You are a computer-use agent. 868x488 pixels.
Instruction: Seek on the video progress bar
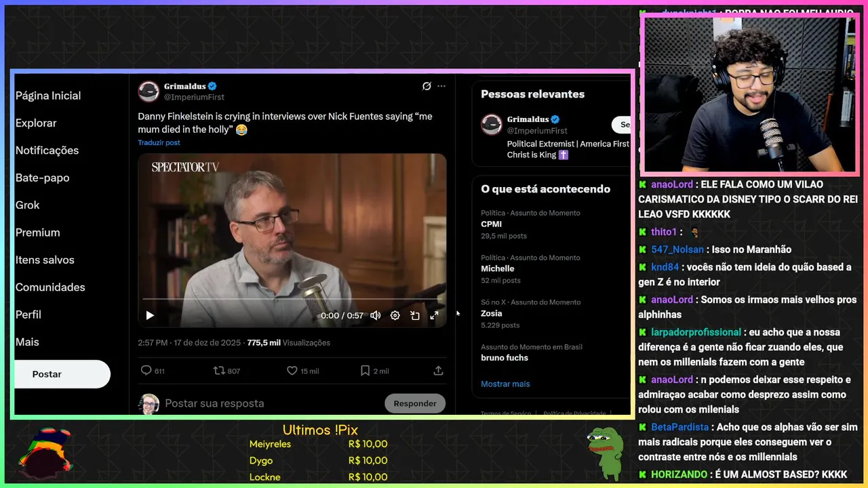click(292, 298)
